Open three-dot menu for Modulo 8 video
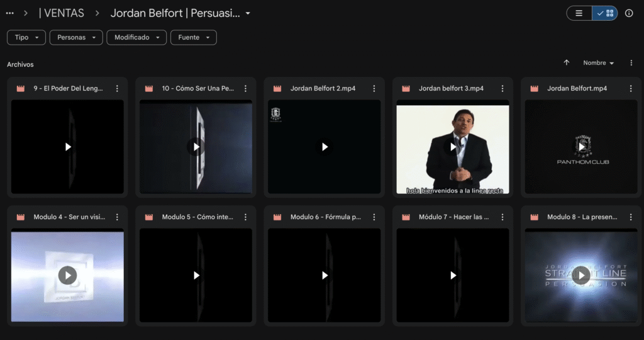 [631, 217]
